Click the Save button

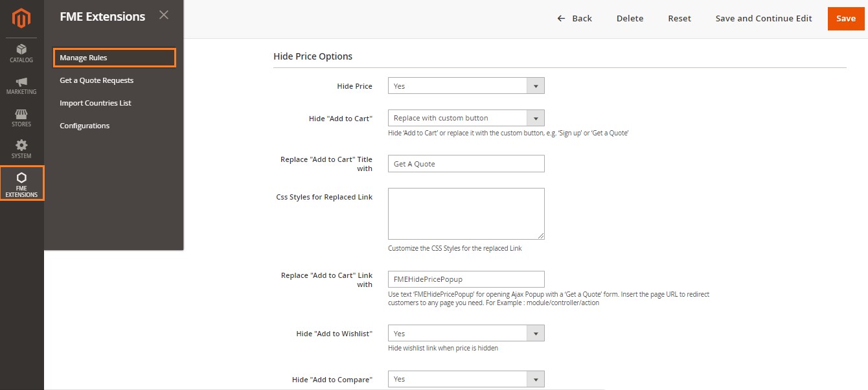tap(846, 19)
